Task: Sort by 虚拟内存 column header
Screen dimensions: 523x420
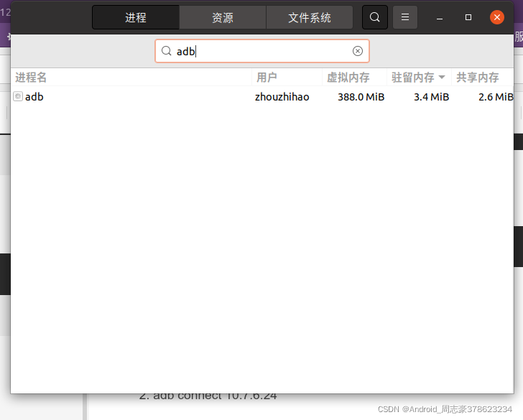Action: 355,78
